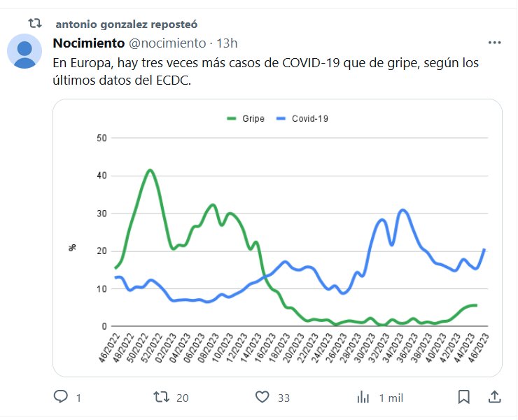The height and width of the screenshot is (420, 518).
Task: Click the blue Covid-19 legend swatch
Action: (280, 118)
